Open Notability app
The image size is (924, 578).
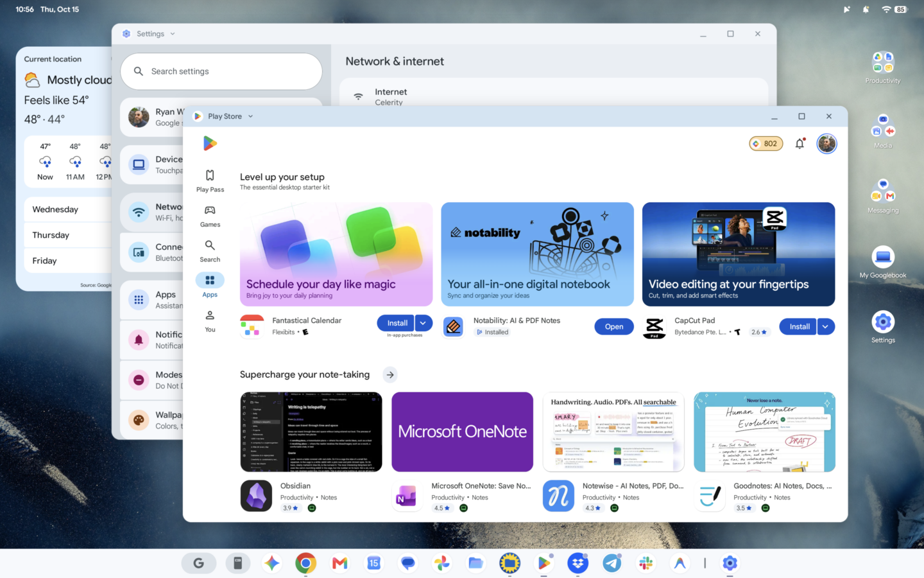[x=613, y=327]
